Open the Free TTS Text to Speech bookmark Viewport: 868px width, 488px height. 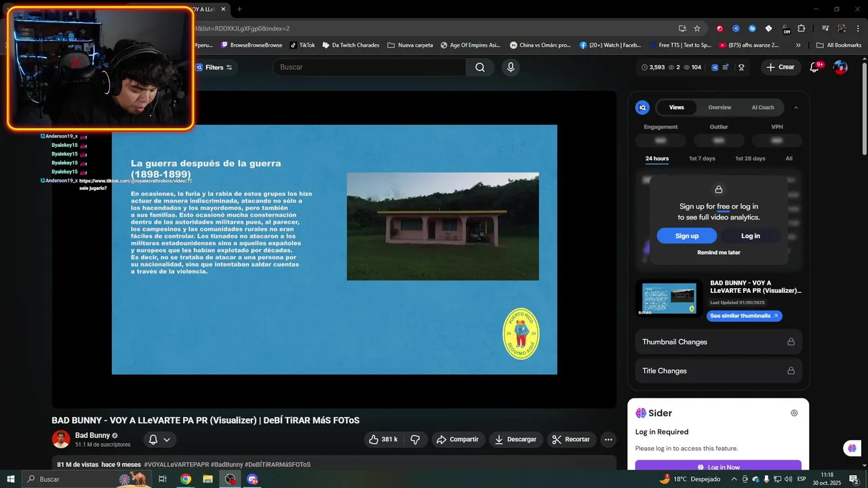(679, 45)
